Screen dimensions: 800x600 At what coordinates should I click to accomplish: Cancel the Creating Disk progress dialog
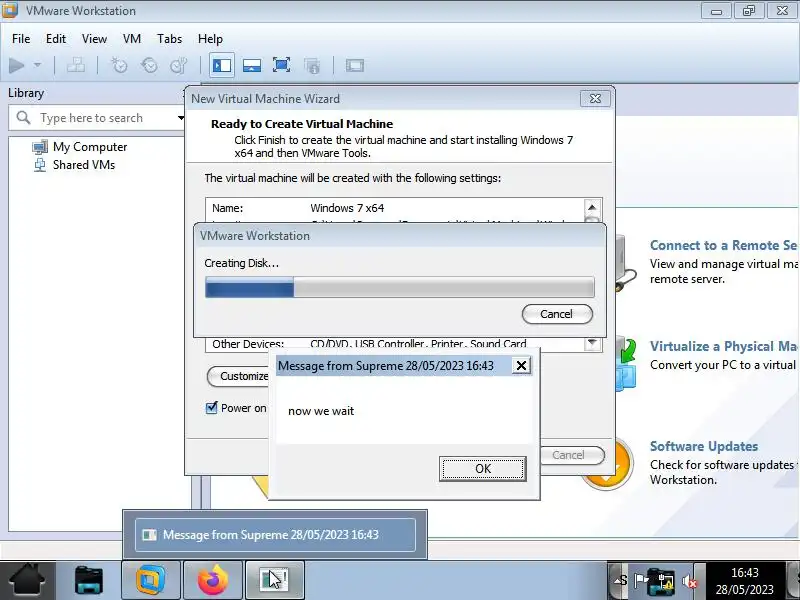click(x=557, y=314)
